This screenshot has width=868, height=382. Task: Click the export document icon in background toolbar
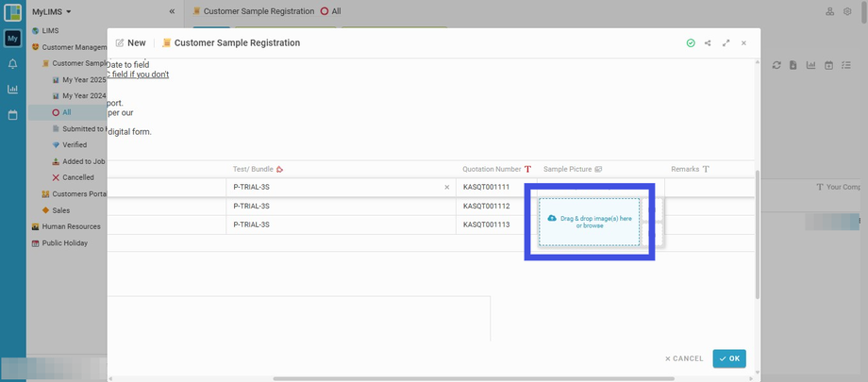point(793,65)
